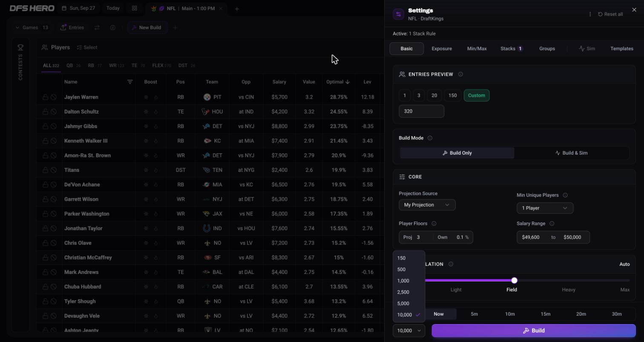Click the custom entries field showing 320
Viewport: 644px width, 342px height.
coord(421,111)
